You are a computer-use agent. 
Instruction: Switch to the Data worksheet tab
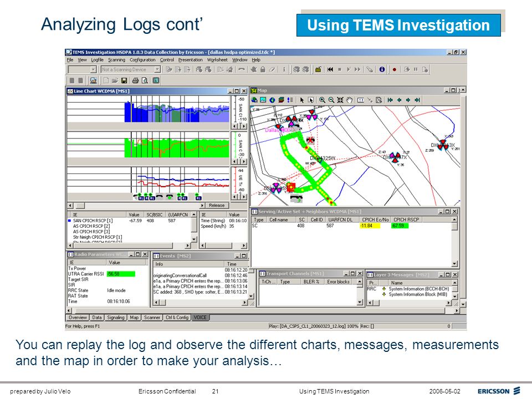[96, 318]
